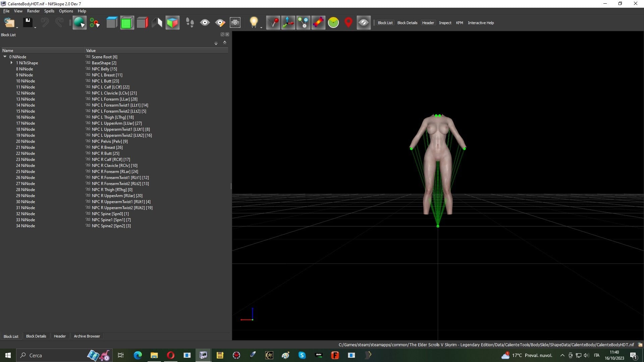Image resolution: width=644 pixels, height=362 pixels.
Task: Toggle the lighting lightbulb
Action: tap(254, 23)
